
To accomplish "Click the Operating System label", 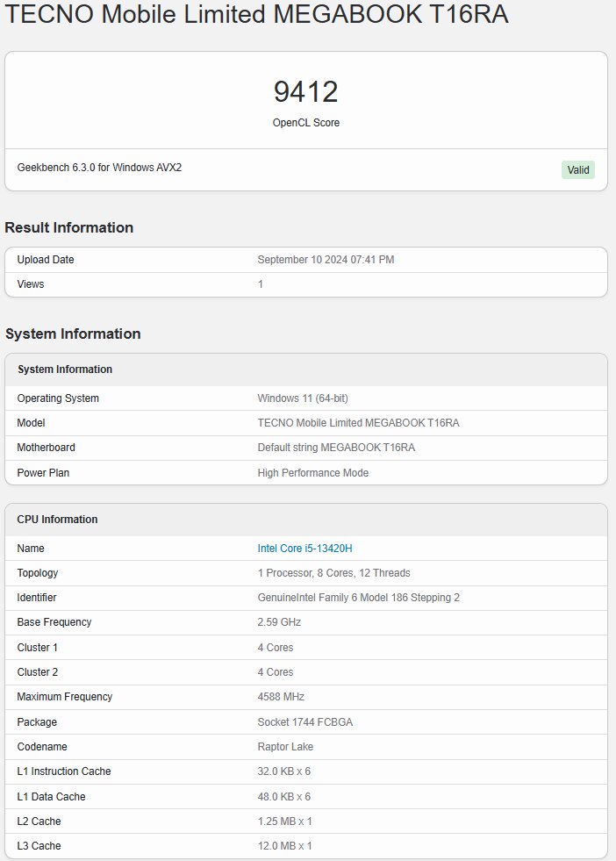I will (58, 398).
